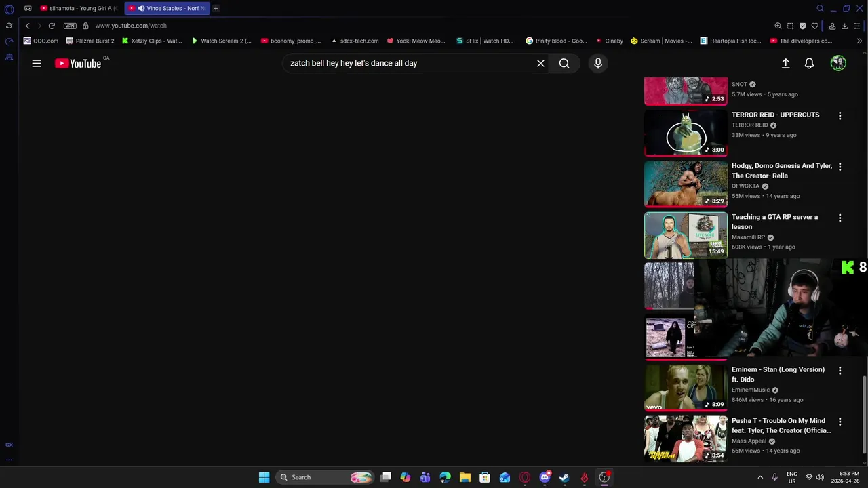868x488 pixels.
Task: Open the YouTube guide hamburger menu
Action: (37, 63)
